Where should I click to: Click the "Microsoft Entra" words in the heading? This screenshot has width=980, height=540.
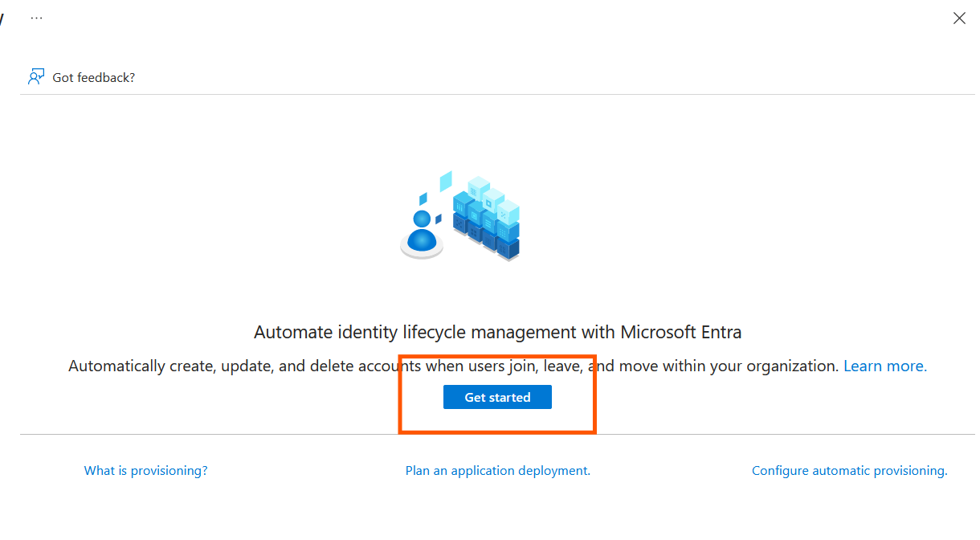[680, 332]
